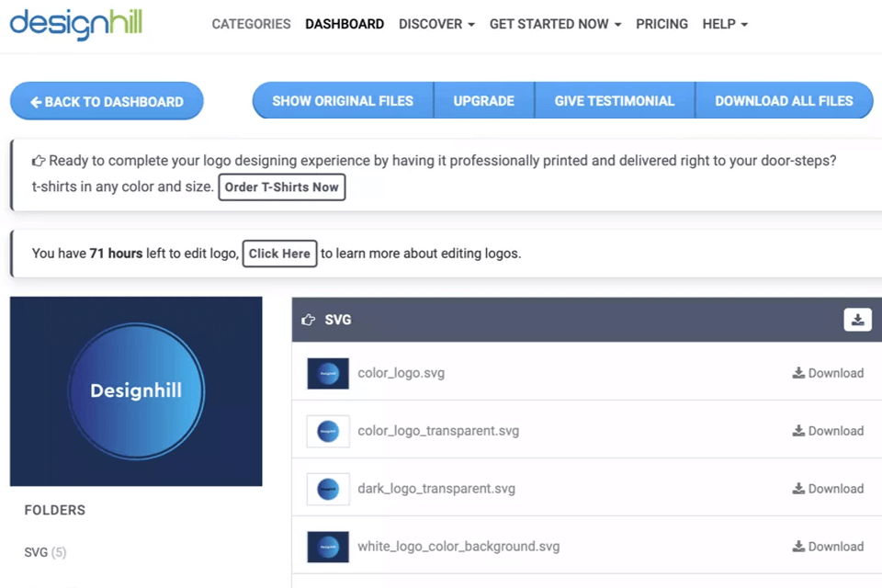The width and height of the screenshot is (882, 588).
Task: Click the Upgrade button
Action: pos(484,101)
